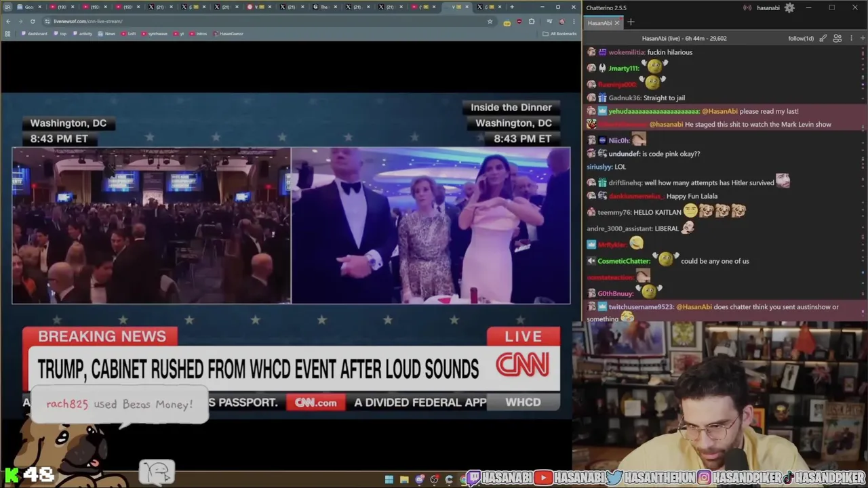Click the Inside the Dinner video feed
Image resolution: width=868 pixels, height=488 pixels.
coord(431,225)
